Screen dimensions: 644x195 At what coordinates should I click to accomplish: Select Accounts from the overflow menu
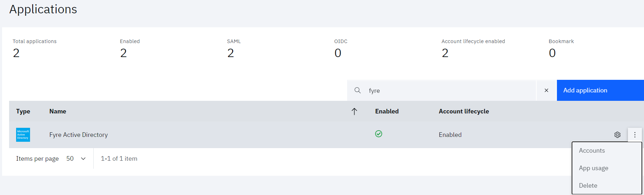click(x=592, y=151)
